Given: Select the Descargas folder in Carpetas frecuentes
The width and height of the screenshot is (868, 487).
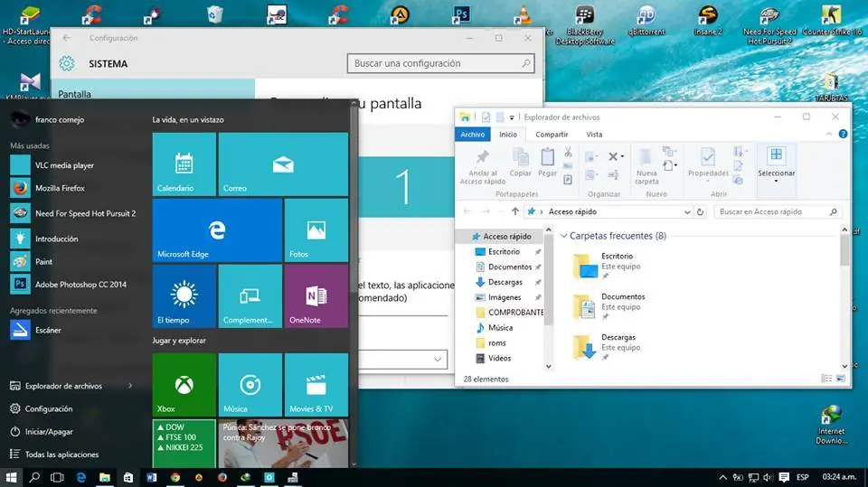Looking at the screenshot, I should tap(606, 346).
